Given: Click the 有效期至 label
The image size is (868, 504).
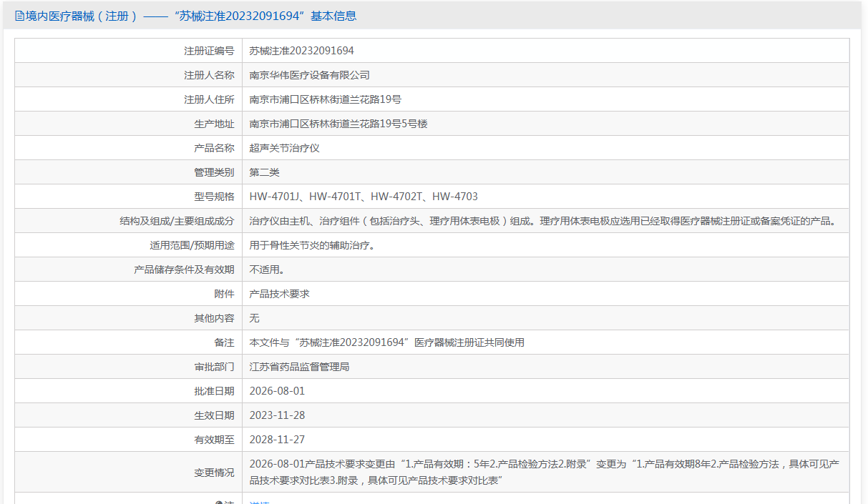Looking at the screenshot, I should (x=214, y=440).
